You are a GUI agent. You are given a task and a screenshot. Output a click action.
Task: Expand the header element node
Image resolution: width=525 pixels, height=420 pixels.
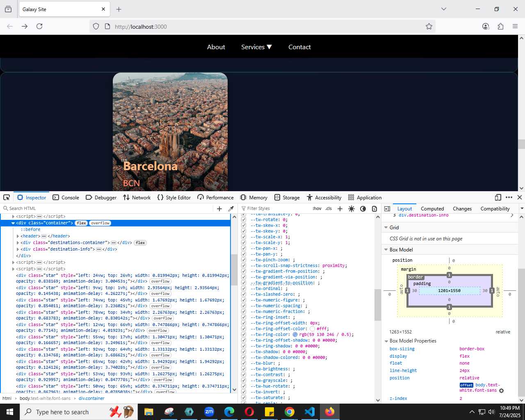[x=18, y=236]
